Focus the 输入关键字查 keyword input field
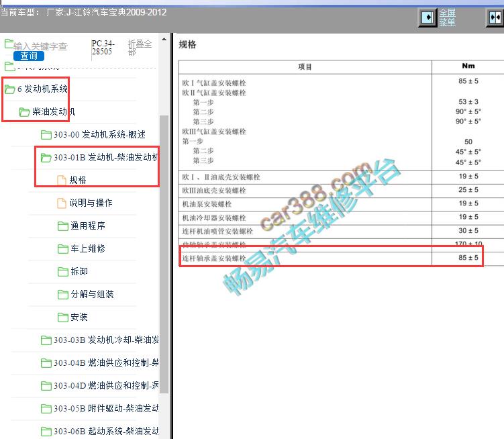This screenshot has width=504, height=439. [40, 46]
